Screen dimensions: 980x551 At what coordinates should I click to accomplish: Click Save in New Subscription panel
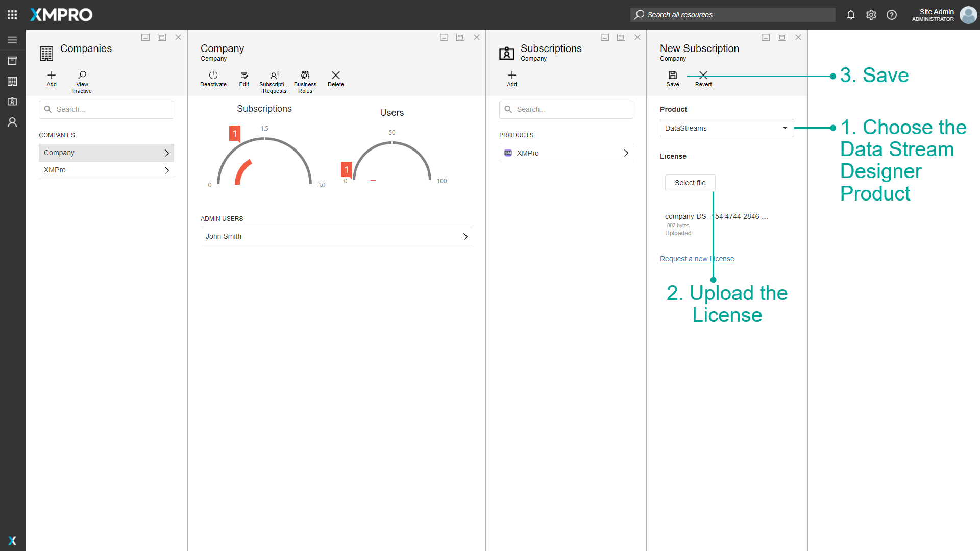[x=672, y=76]
